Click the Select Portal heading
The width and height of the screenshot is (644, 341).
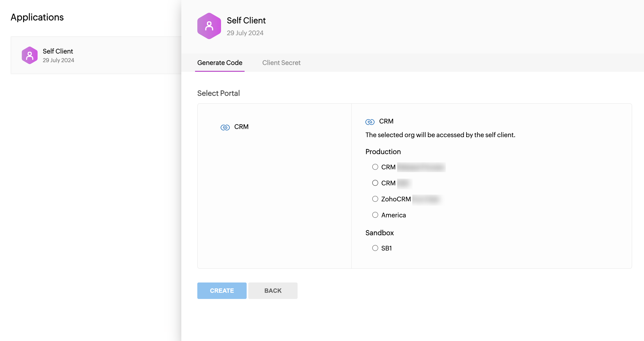218,93
